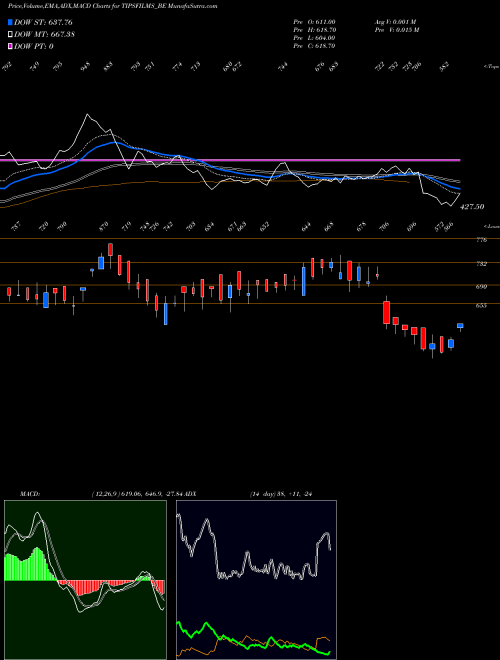Click the 'MACD:' panel heading

click(30, 494)
